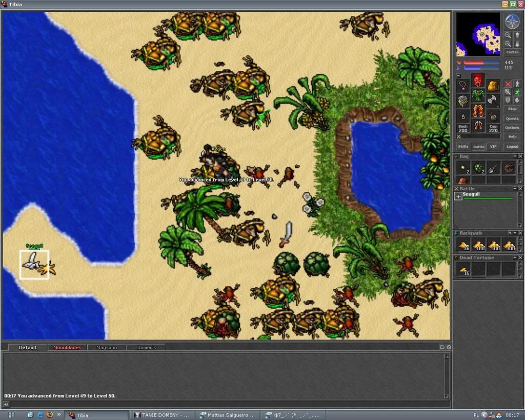Open the Options menu
This screenshot has width=525, height=420.
(x=512, y=128)
